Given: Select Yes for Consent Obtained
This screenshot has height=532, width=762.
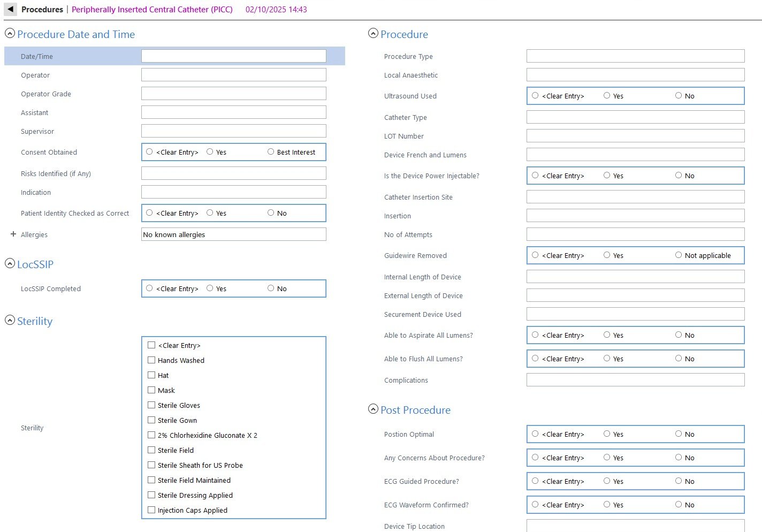Looking at the screenshot, I should (210, 152).
